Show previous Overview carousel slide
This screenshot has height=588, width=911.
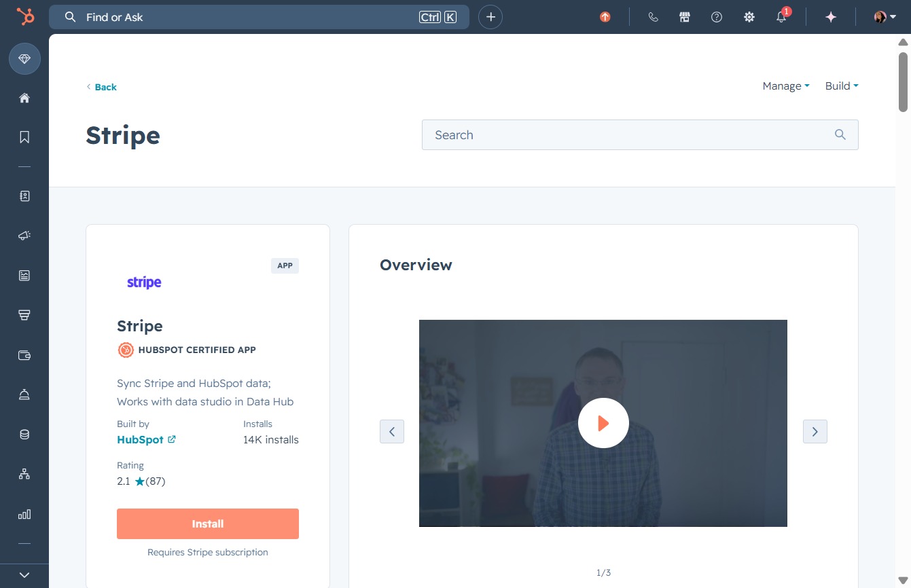pyautogui.click(x=392, y=431)
